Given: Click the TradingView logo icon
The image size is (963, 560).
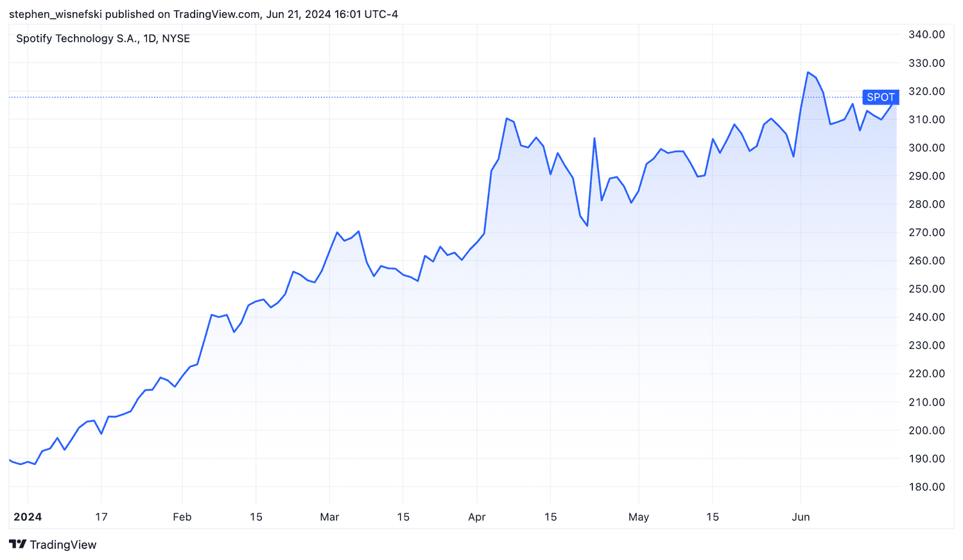Looking at the screenshot, I should click(18, 545).
